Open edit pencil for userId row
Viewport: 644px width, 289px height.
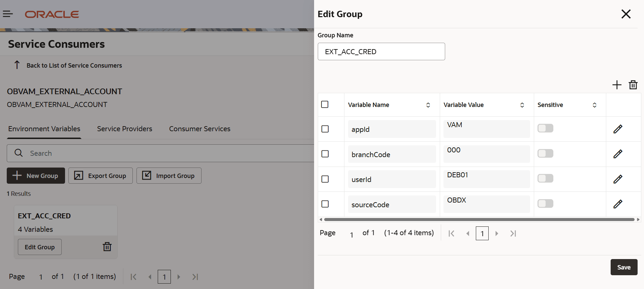(618, 179)
